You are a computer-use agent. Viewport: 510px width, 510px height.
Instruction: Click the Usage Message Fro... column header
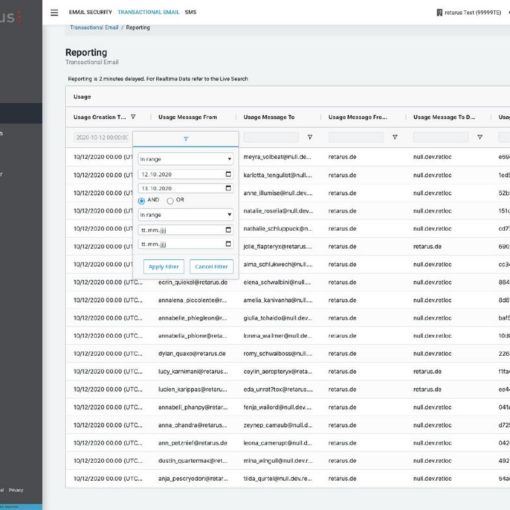click(358, 117)
